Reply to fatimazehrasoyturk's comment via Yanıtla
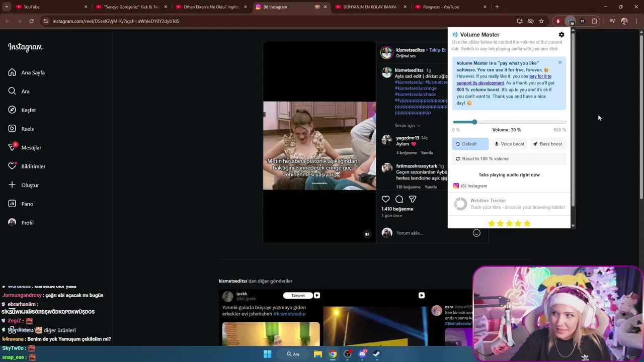This screenshot has width=644, height=362. tap(430, 187)
